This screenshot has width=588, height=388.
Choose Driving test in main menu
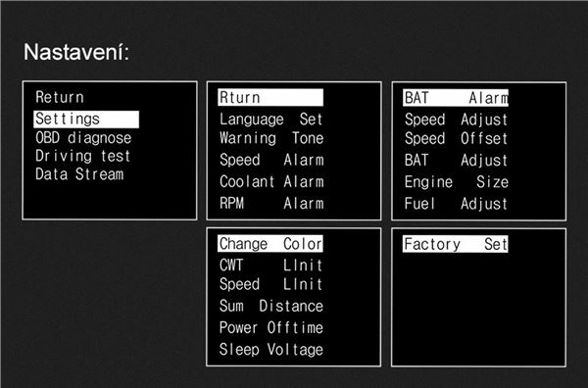point(82,156)
